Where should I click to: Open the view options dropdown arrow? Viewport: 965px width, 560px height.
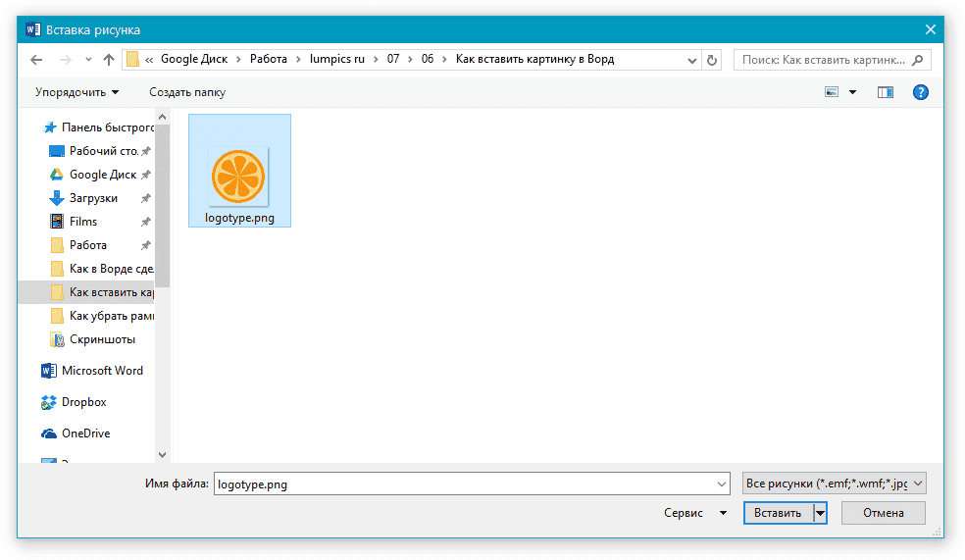coord(853,92)
